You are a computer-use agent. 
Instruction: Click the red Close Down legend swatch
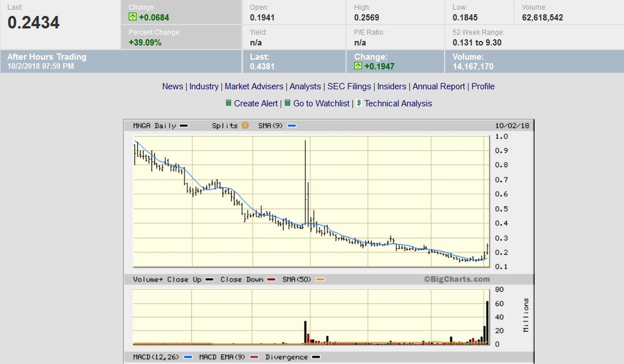click(271, 279)
